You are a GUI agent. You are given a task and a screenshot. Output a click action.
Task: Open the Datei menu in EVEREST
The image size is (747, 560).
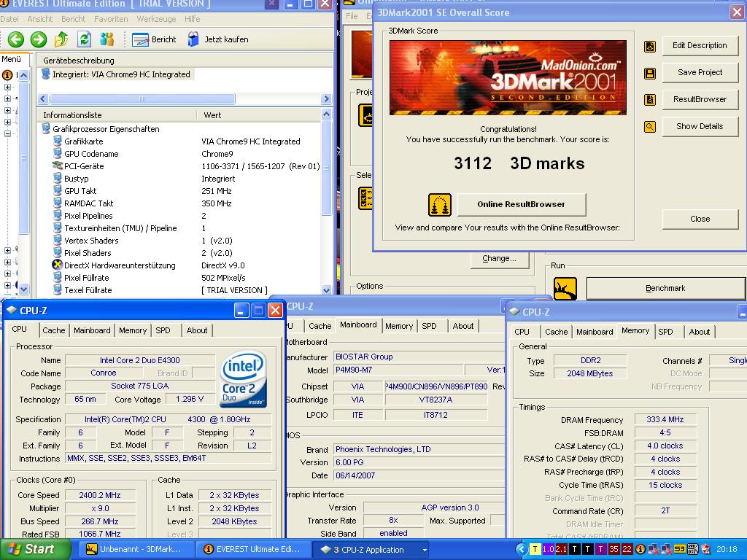point(9,19)
